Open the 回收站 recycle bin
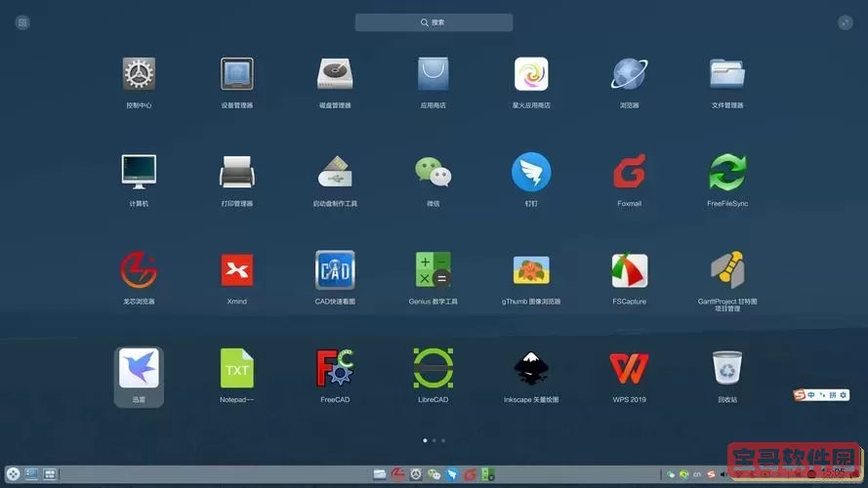The image size is (868, 488). tap(727, 368)
